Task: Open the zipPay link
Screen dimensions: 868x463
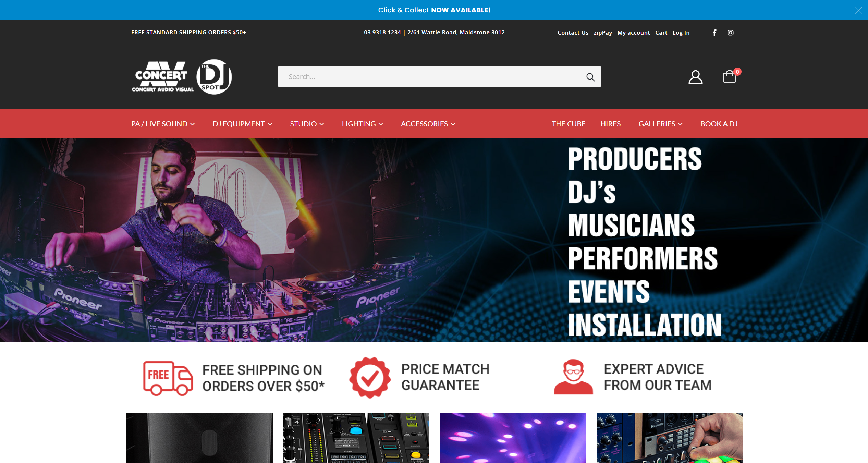Action: (603, 33)
